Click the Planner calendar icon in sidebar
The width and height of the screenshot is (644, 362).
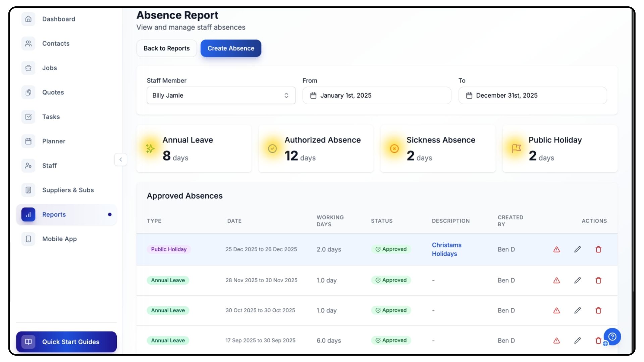click(29, 141)
